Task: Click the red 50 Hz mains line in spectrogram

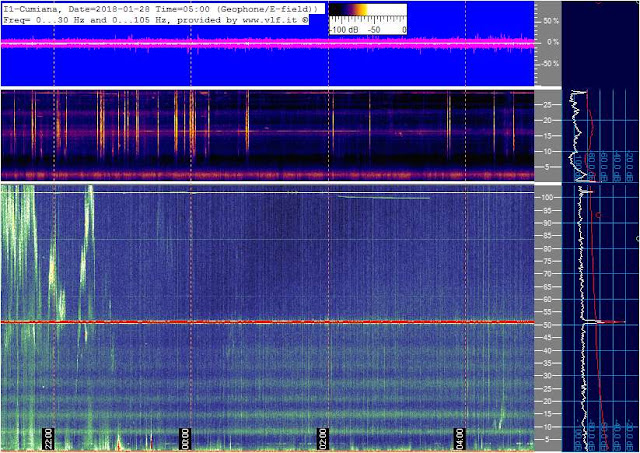Action: coord(267,322)
